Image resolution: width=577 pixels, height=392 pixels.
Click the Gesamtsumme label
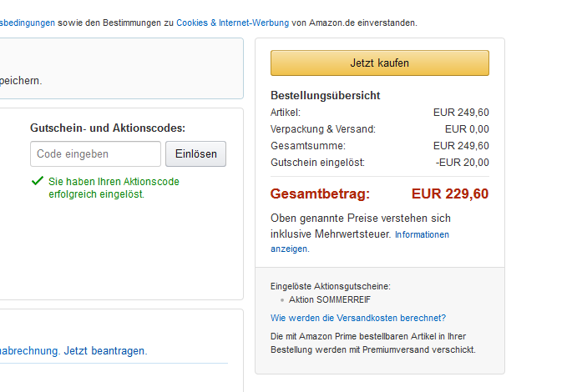click(x=308, y=146)
